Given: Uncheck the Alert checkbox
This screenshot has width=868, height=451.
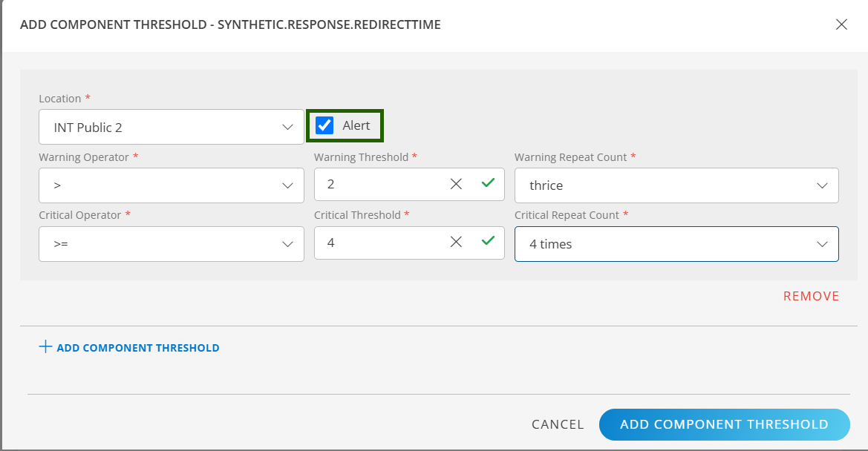Looking at the screenshot, I should (324, 125).
